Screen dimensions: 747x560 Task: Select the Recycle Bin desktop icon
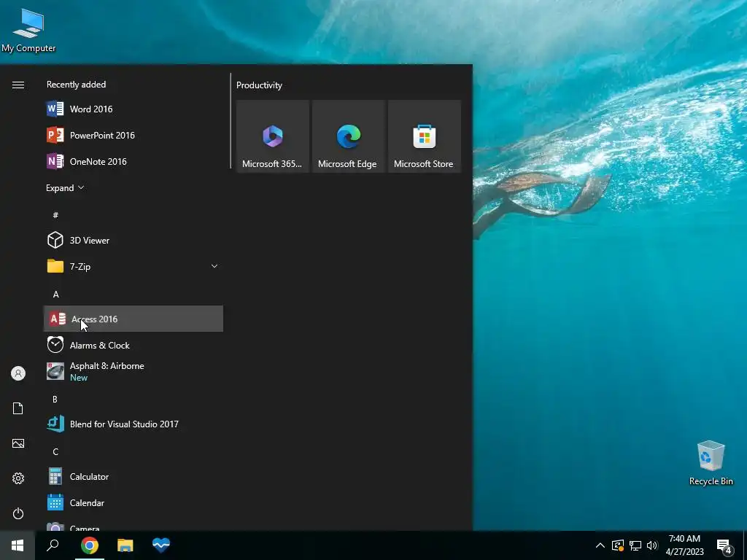[x=711, y=463]
